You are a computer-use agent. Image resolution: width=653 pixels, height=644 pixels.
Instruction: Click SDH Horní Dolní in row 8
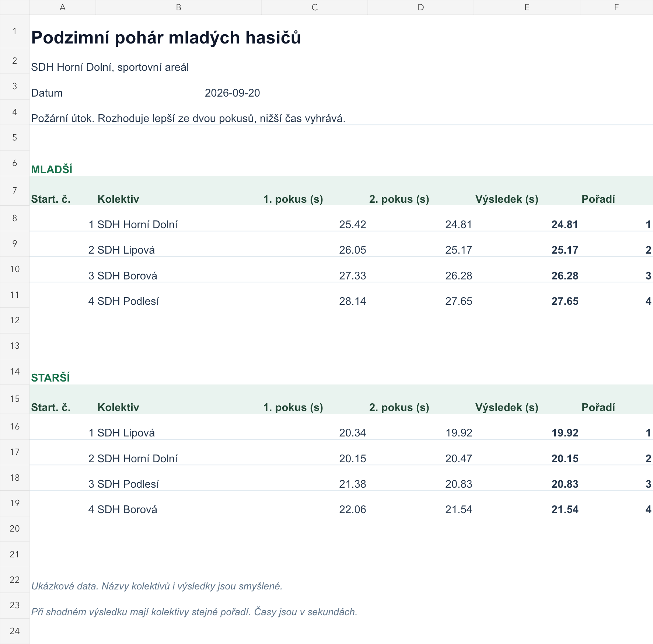[137, 224]
